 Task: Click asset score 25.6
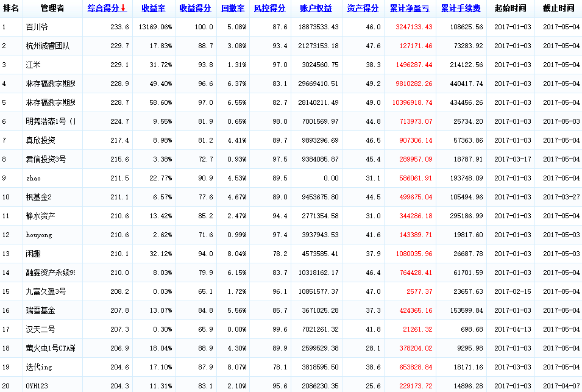point(373,386)
